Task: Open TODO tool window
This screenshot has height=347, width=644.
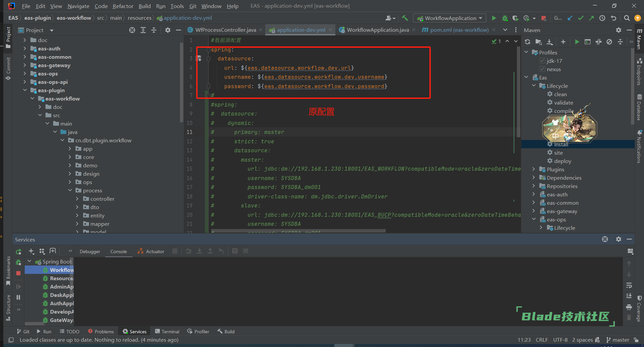Action: (69, 332)
